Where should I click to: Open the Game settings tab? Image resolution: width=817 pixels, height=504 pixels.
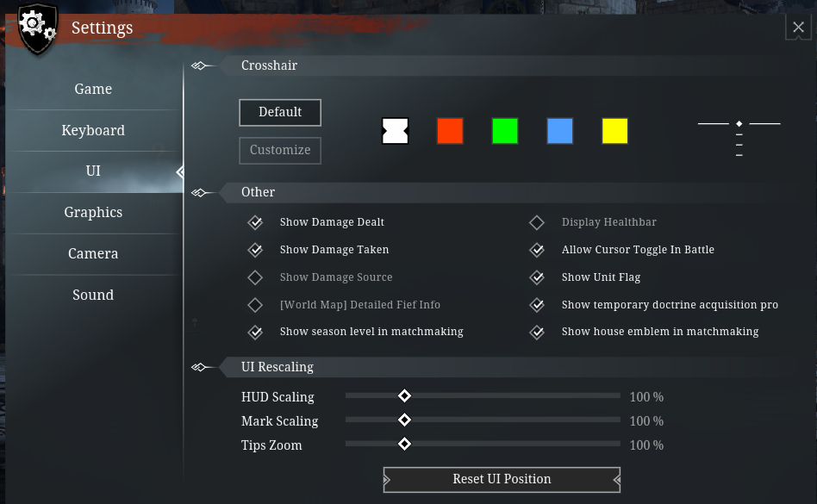(x=93, y=89)
